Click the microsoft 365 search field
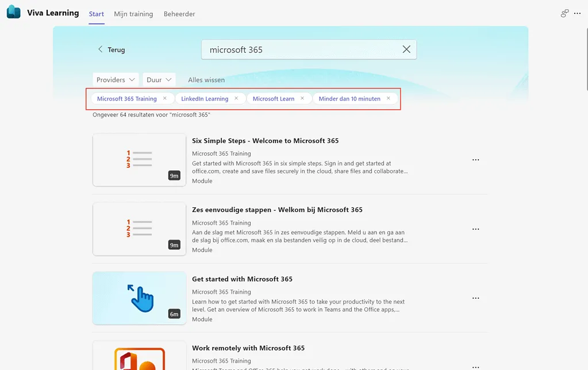 pos(299,50)
